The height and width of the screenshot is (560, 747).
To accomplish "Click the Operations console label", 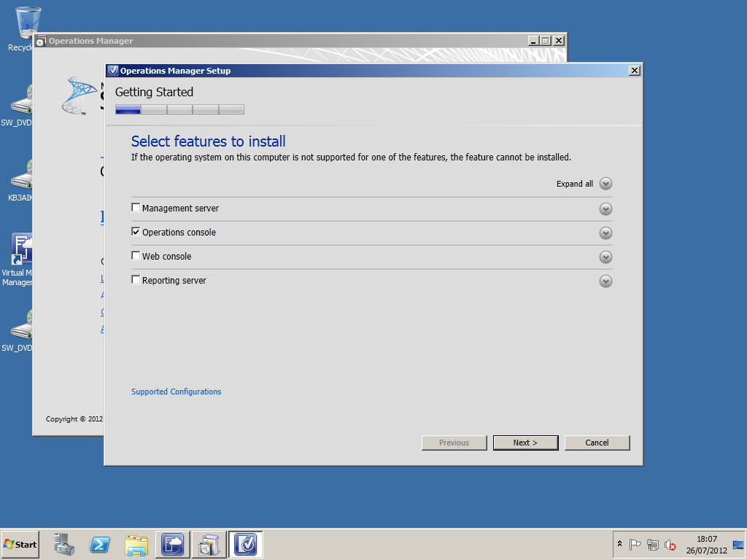I will [179, 233].
